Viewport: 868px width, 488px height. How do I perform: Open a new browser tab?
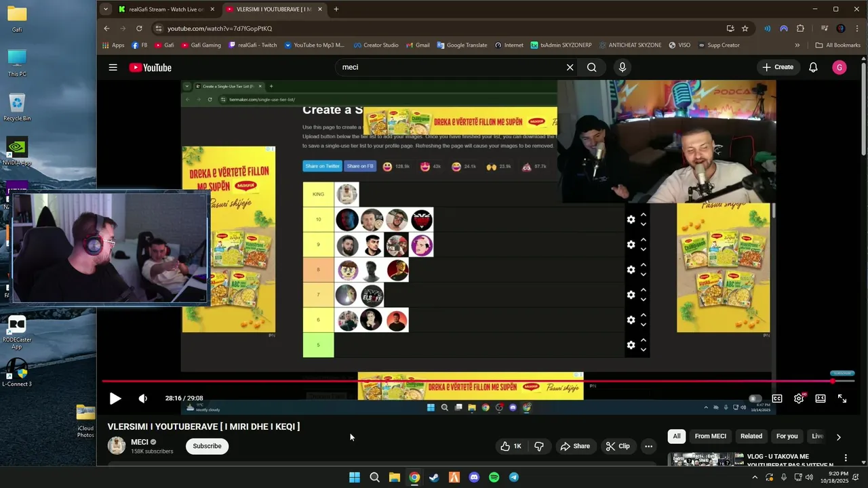click(336, 9)
